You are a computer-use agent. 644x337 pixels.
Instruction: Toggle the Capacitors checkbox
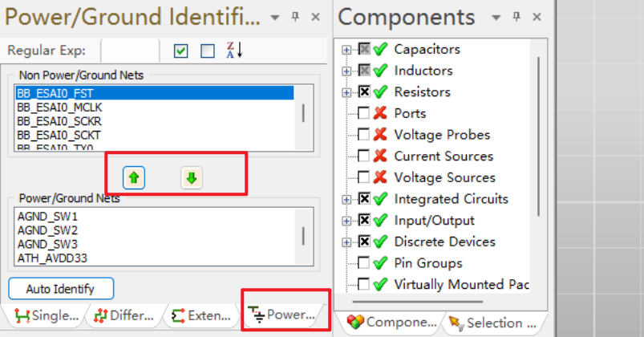click(x=364, y=49)
